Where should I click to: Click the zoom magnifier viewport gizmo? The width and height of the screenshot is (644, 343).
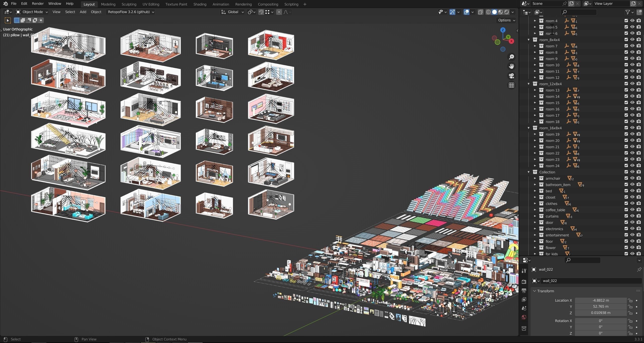[511, 57]
